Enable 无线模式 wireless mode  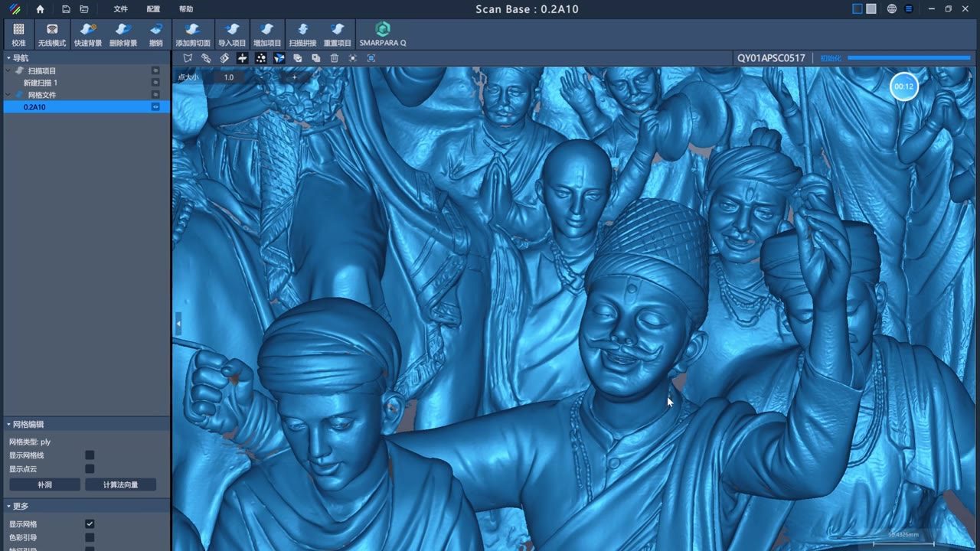(x=52, y=34)
